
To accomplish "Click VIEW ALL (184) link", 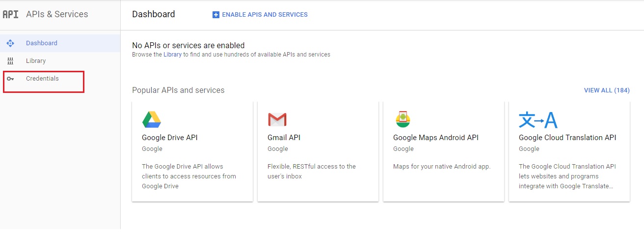I will [x=607, y=90].
